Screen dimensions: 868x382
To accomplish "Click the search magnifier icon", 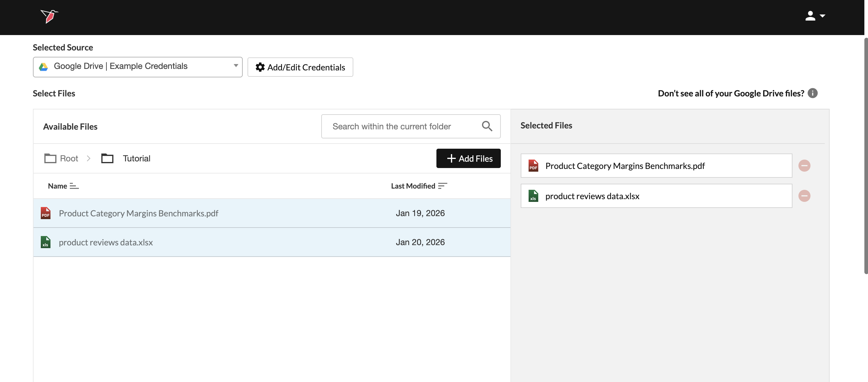I will click(x=487, y=126).
